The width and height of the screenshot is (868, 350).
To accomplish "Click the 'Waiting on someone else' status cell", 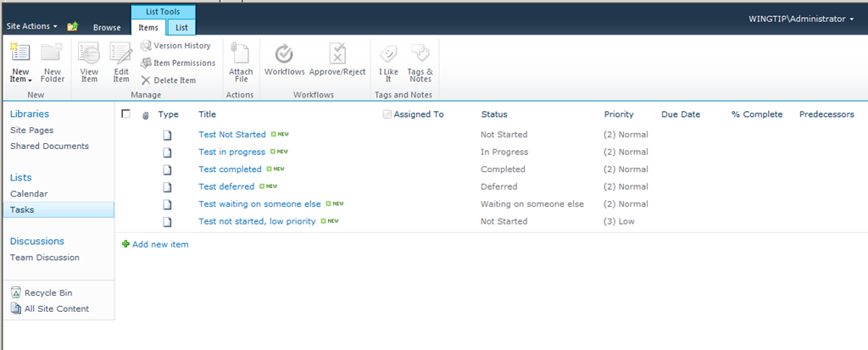I will coord(532,203).
